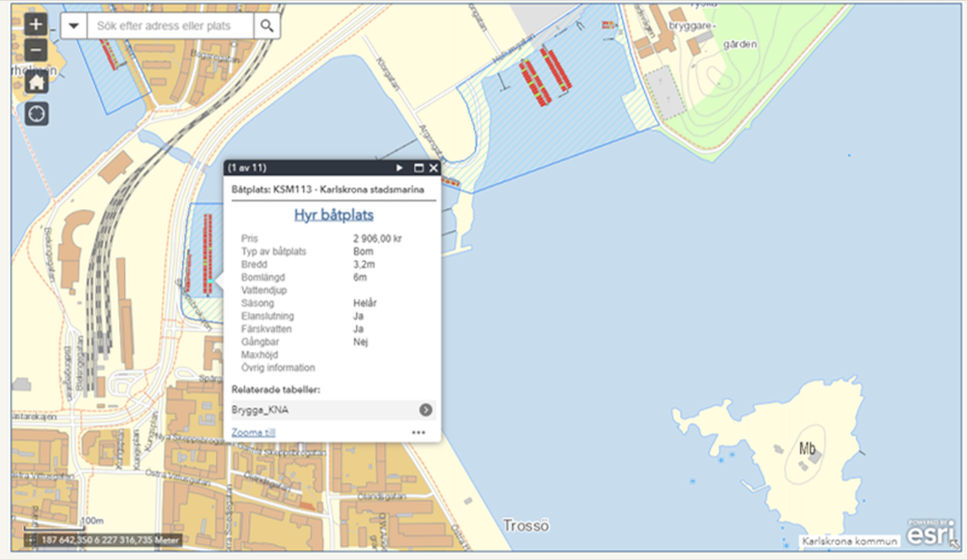The height and width of the screenshot is (560, 967).
Task: Open the Brygga_KNA related table arrow
Action: tap(426, 410)
